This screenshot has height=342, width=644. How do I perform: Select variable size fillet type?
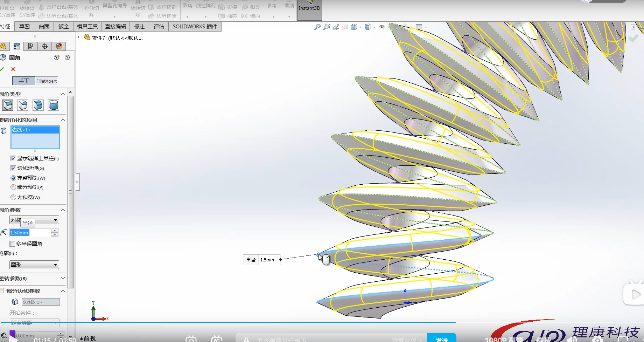23,105
